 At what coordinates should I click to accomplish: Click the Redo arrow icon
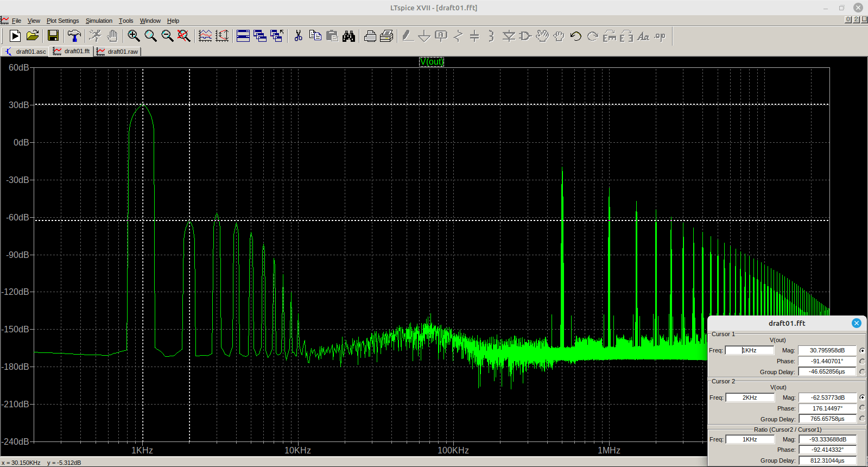click(593, 36)
